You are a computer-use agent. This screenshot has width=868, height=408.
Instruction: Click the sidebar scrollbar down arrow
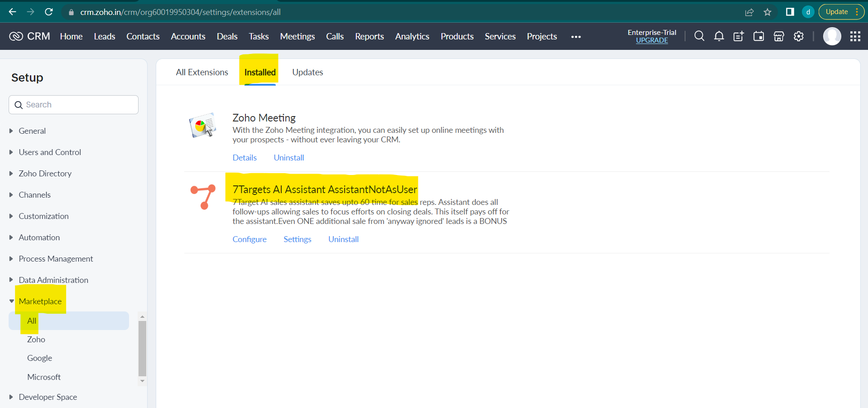[x=142, y=381]
